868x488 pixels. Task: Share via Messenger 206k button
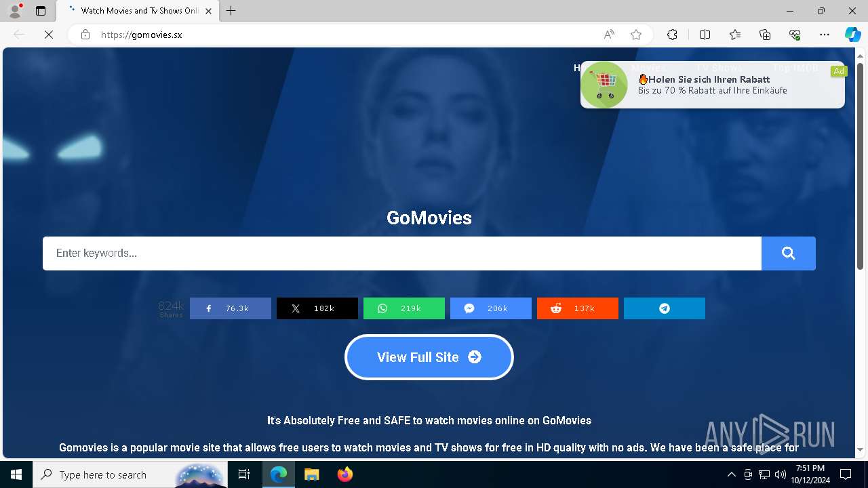coord(491,308)
